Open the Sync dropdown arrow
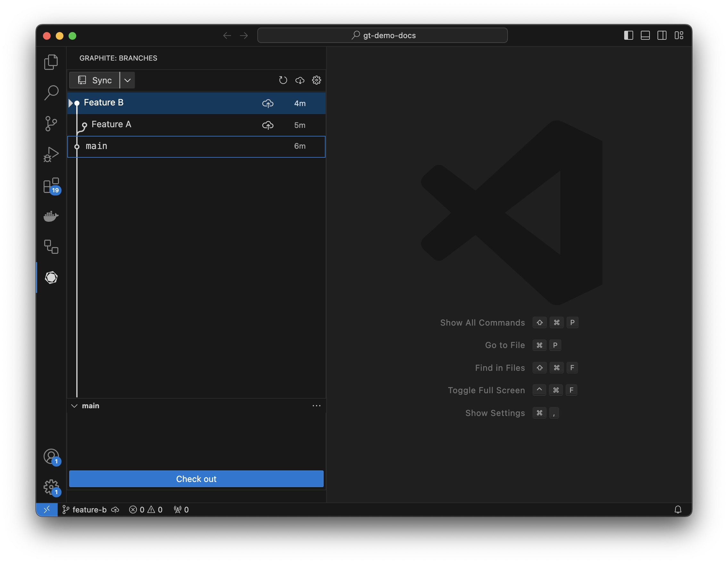Image resolution: width=728 pixels, height=564 pixels. coord(127,80)
